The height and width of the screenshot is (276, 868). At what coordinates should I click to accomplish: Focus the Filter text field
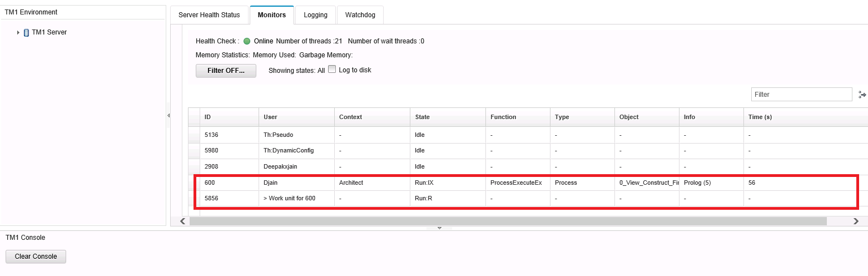click(x=801, y=95)
